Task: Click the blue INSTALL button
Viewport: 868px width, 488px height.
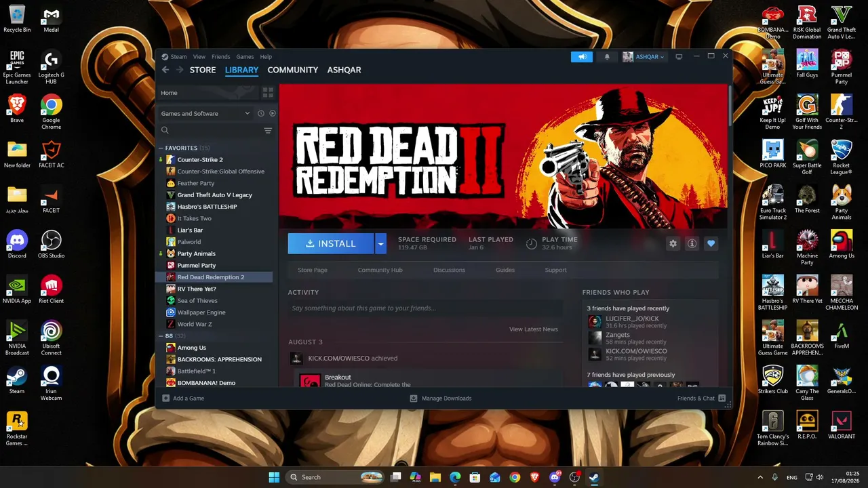Action: click(x=331, y=243)
